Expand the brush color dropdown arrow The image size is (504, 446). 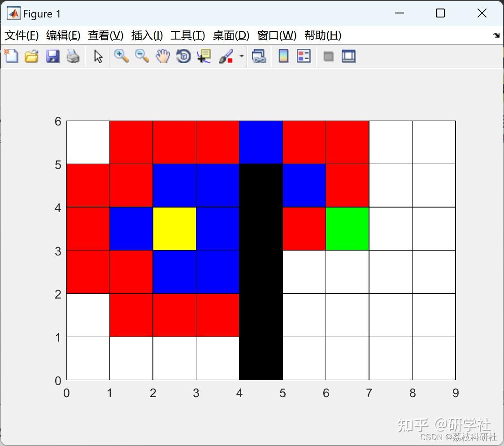click(x=242, y=56)
